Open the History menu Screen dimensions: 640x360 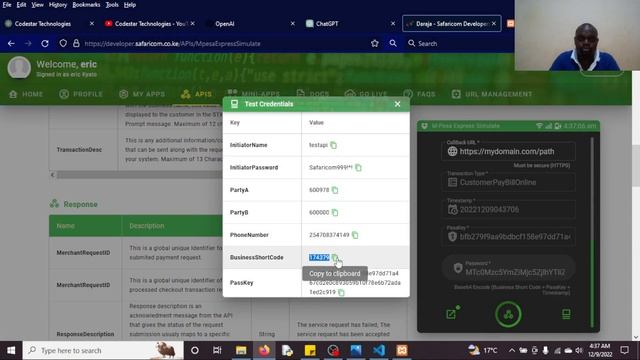coord(58,5)
